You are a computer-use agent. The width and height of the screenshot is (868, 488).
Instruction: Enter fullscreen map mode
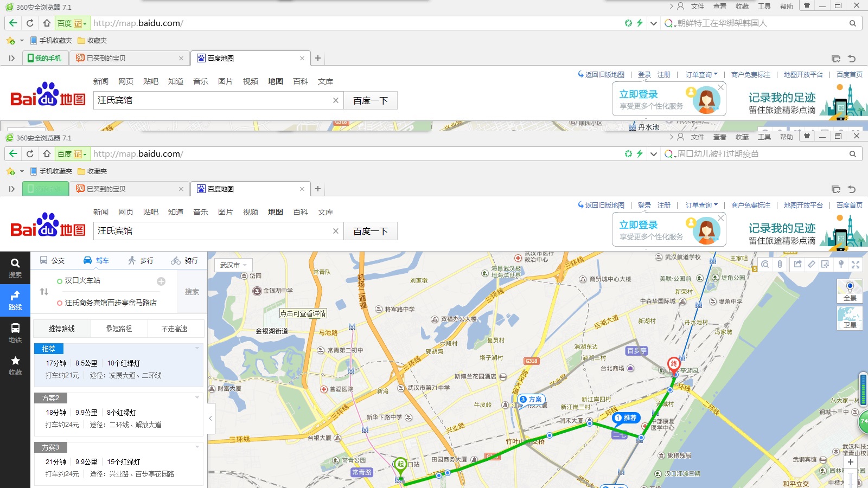pos(856,265)
